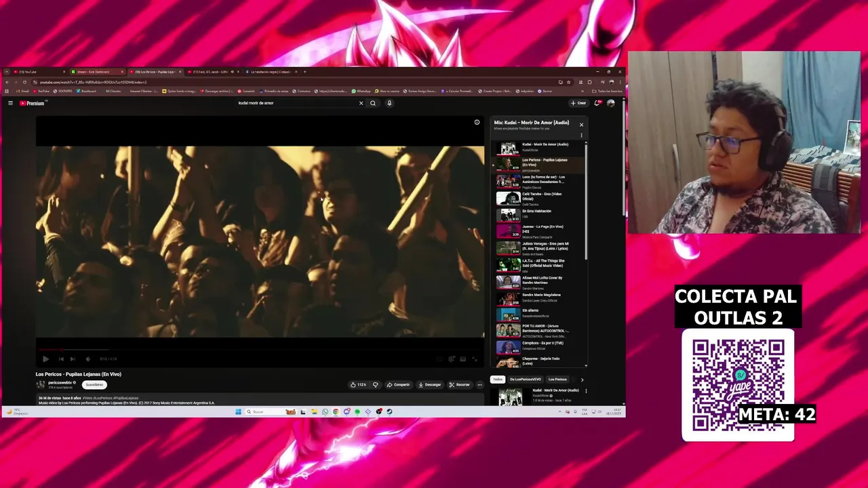Screen dimensions: 868x488
Task: Open Windows Start button
Action: point(238,411)
